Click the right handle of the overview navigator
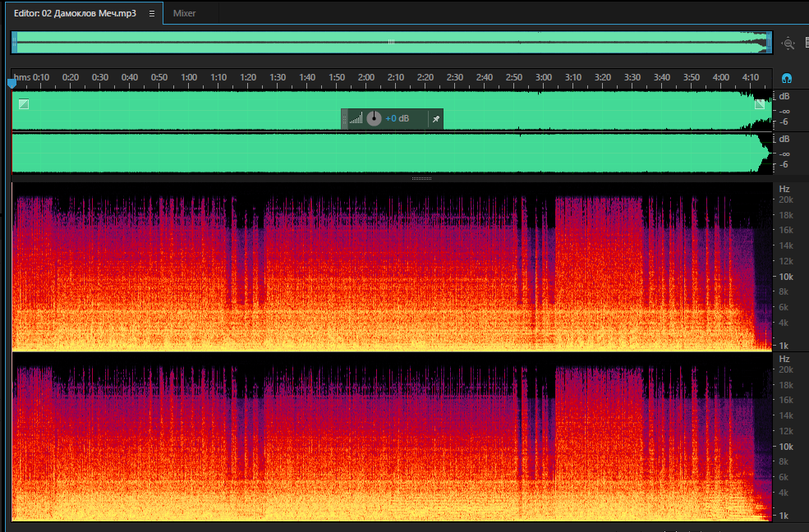 coord(769,42)
